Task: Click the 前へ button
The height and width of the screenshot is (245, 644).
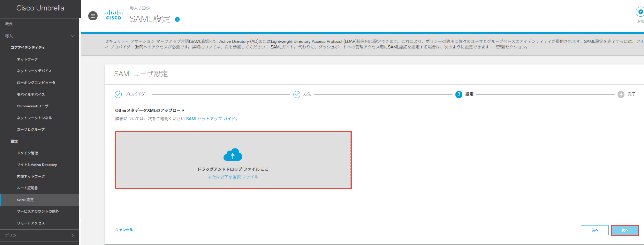Action: click(594, 230)
